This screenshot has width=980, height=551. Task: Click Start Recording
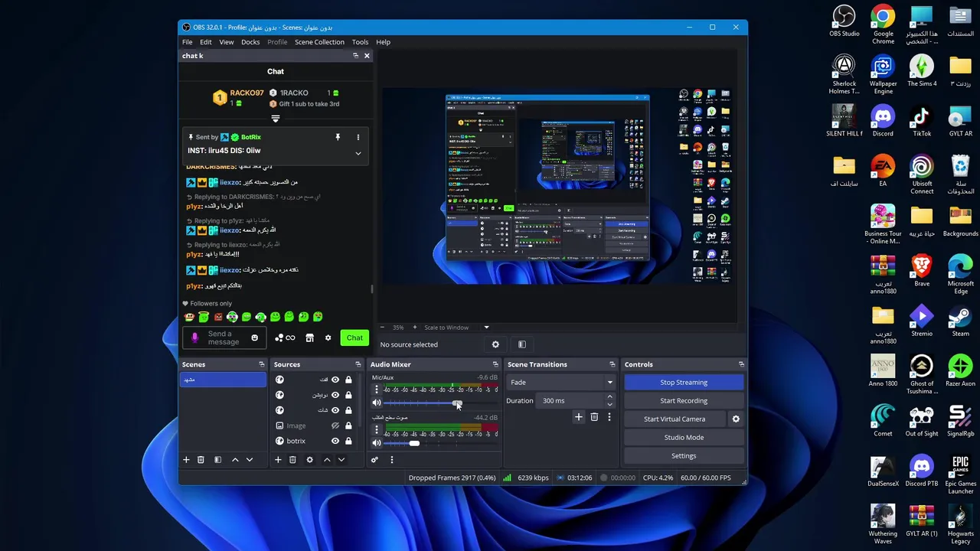(684, 401)
